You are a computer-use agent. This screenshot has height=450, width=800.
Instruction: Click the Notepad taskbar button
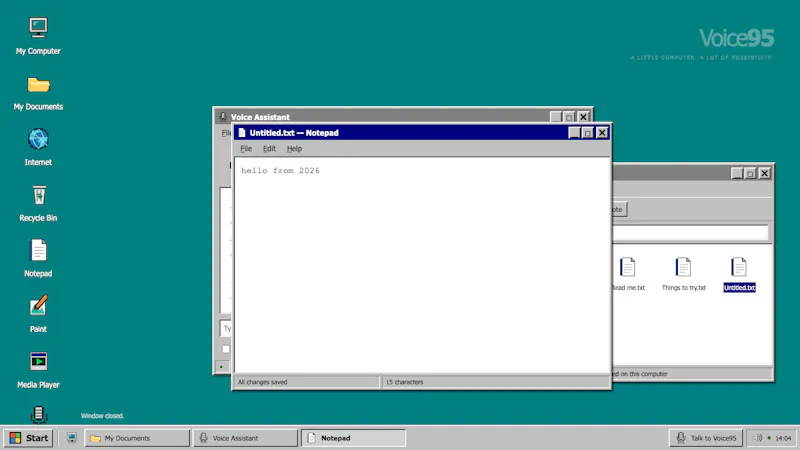point(354,438)
